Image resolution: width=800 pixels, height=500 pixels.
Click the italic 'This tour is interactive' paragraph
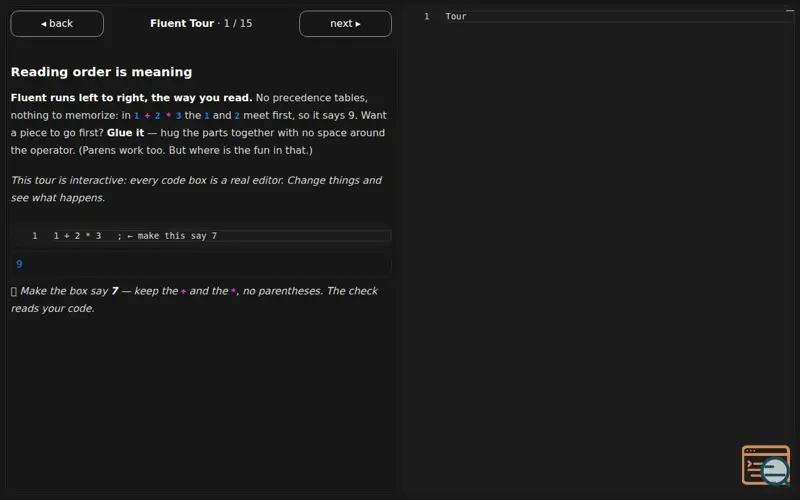click(x=196, y=189)
